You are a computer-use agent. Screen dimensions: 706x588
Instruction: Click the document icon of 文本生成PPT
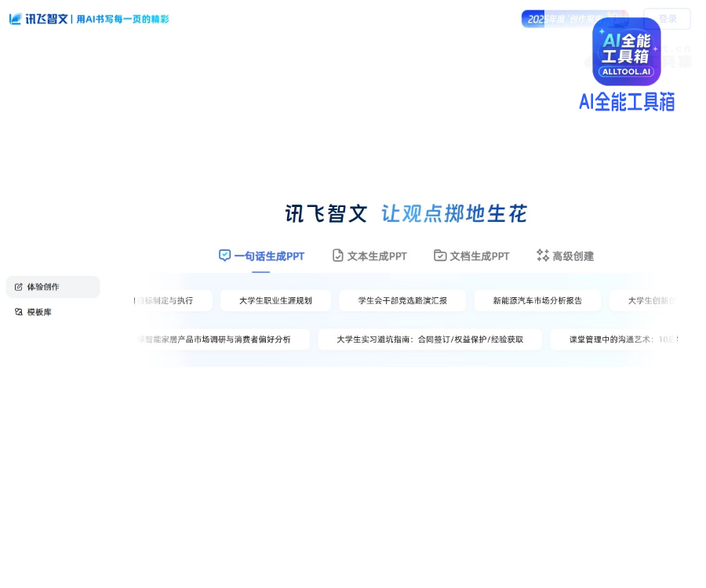[x=337, y=256]
